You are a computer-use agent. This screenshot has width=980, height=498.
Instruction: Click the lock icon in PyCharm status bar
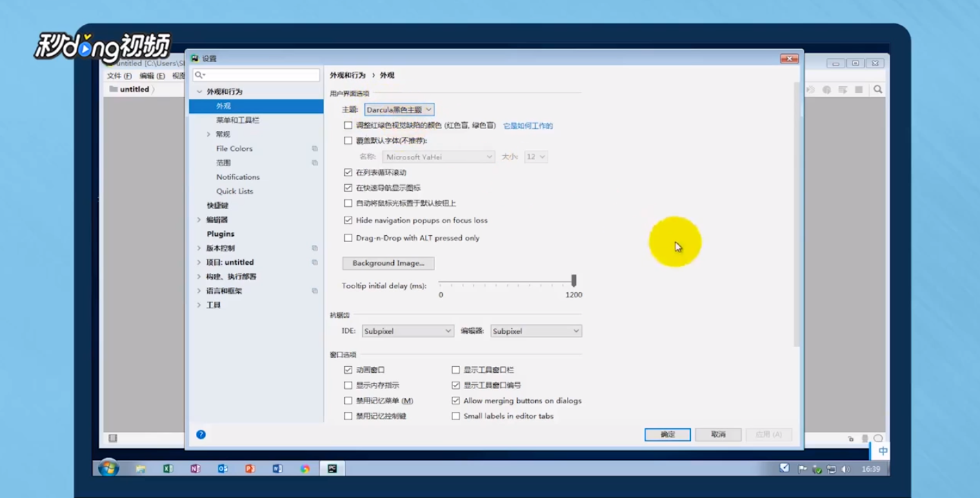click(x=850, y=439)
